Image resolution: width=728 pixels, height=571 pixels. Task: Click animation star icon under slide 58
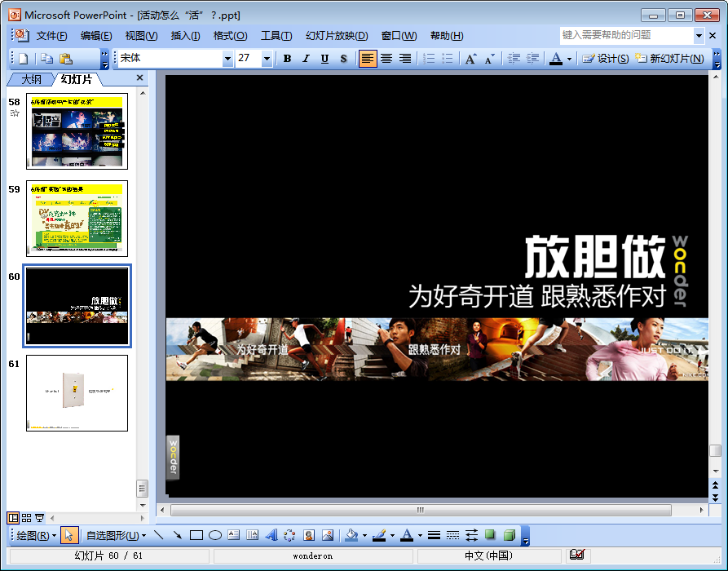tap(15, 113)
